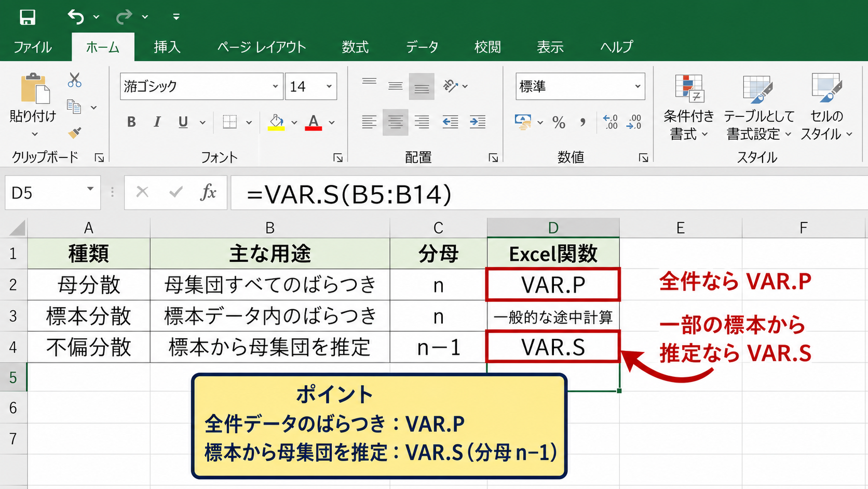Decrease decimal places

coord(634,122)
